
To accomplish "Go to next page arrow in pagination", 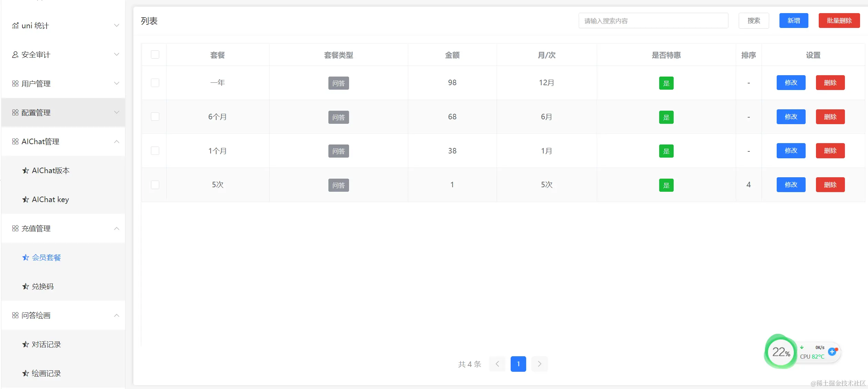I will [x=539, y=364].
